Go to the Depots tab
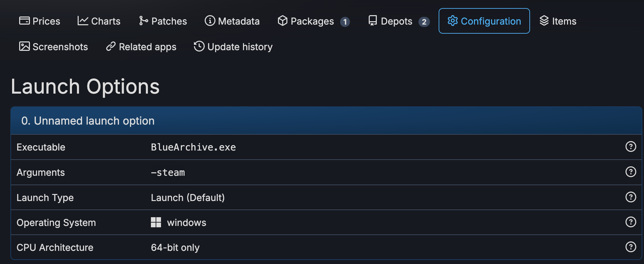Viewport: 644px width, 264px height. pyautogui.click(x=399, y=21)
